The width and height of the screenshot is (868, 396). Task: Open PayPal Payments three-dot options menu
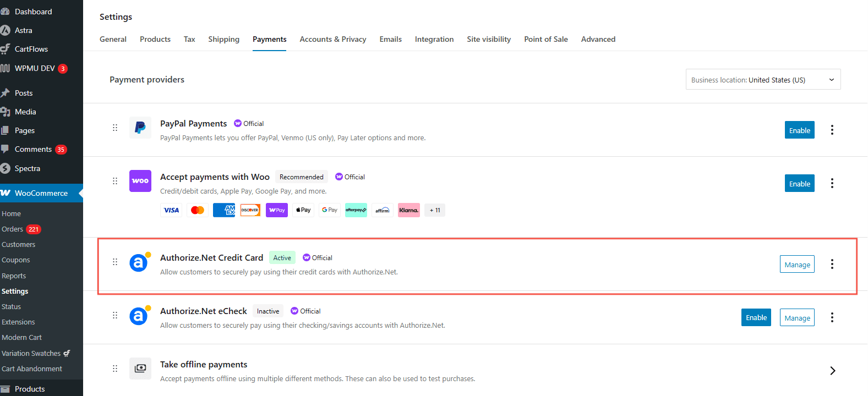(x=832, y=130)
